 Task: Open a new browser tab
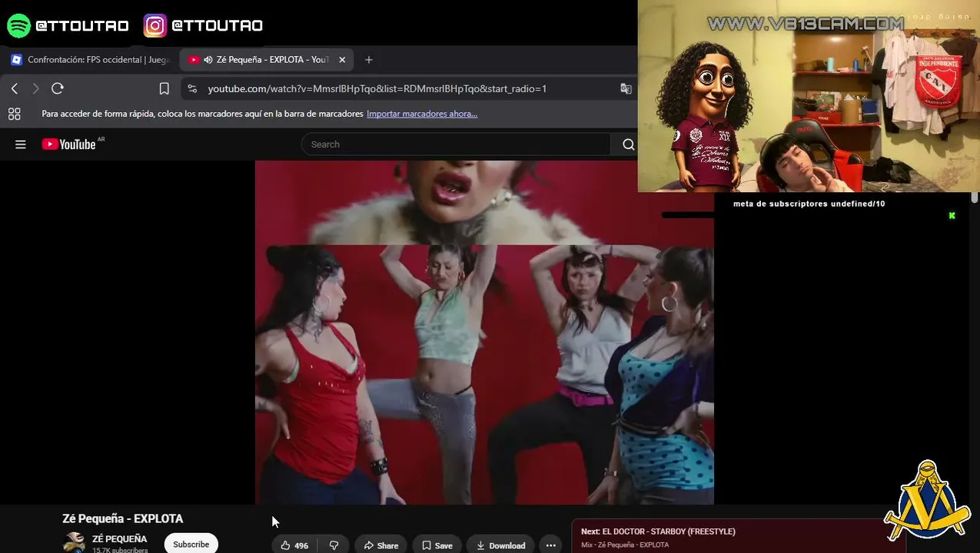coord(369,60)
